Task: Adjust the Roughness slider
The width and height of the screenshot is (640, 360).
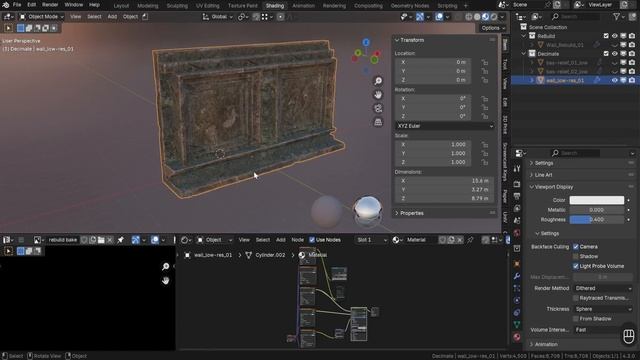Action: coord(597,220)
